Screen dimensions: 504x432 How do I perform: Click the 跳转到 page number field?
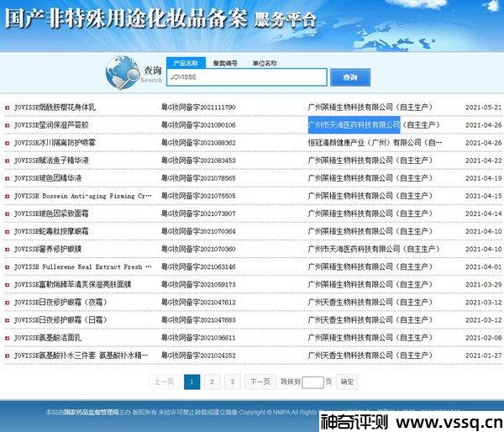tap(312, 382)
